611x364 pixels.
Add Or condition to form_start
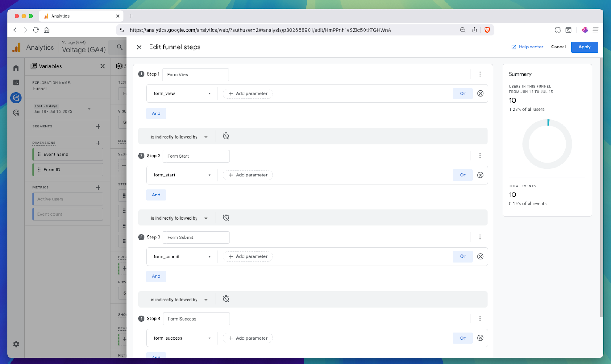[462, 175]
